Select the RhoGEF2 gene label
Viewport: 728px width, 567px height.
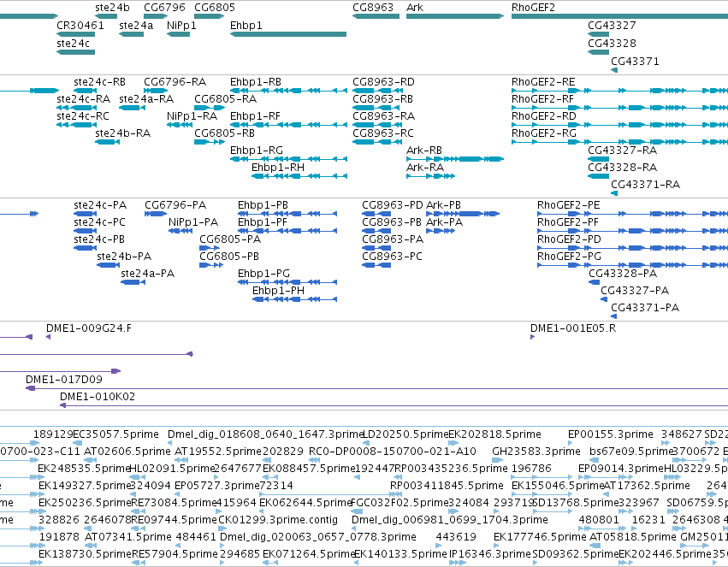pyautogui.click(x=533, y=8)
